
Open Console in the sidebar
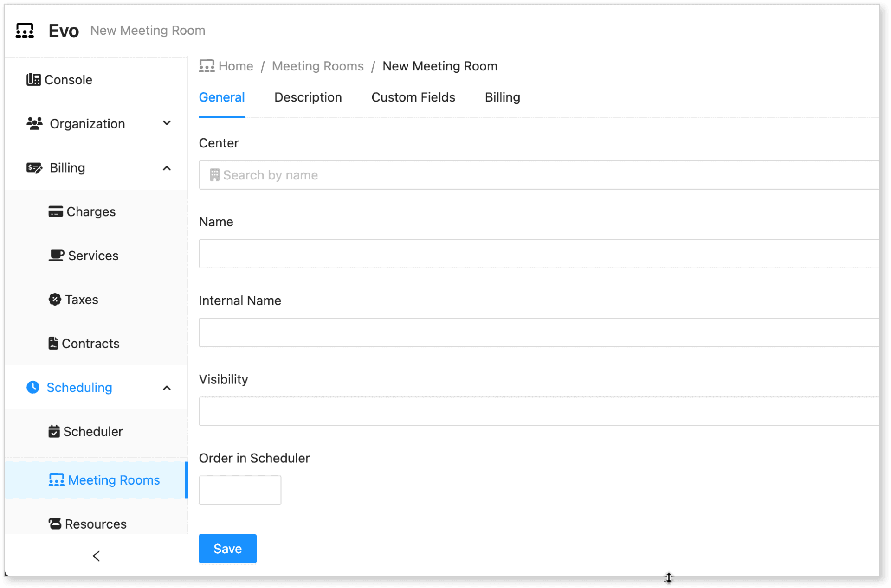[x=68, y=80]
